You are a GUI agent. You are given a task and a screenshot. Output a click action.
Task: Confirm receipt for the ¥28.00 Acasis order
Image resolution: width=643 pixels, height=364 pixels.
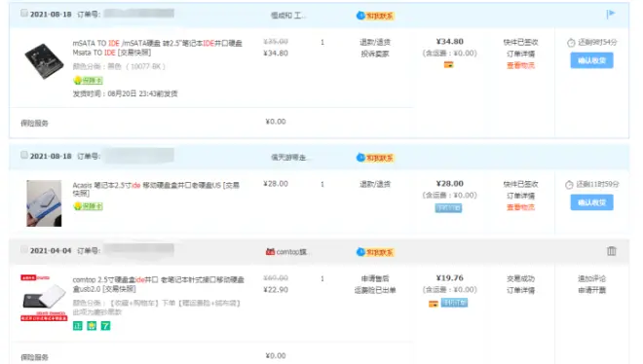(x=591, y=202)
